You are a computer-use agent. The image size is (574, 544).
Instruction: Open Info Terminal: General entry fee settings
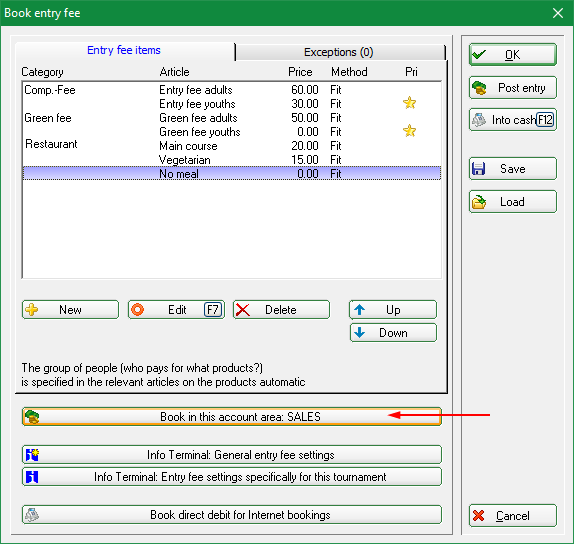click(x=232, y=455)
